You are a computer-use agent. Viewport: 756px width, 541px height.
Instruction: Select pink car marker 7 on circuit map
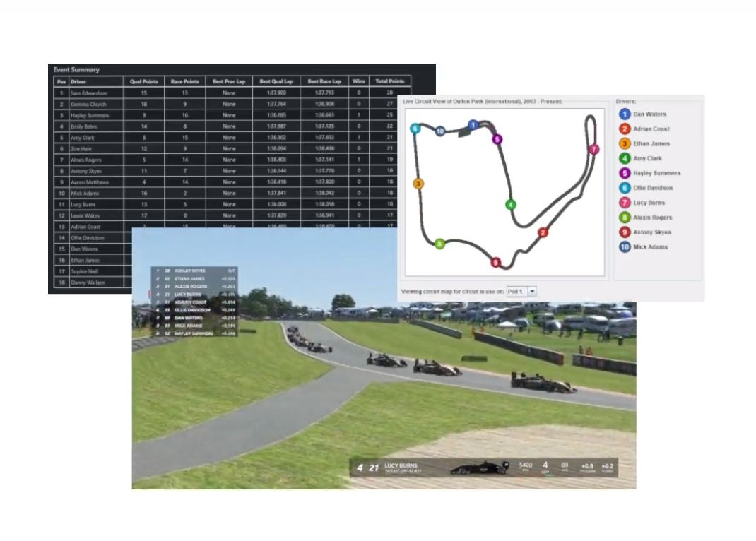pyautogui.click(x=594, y=150)
